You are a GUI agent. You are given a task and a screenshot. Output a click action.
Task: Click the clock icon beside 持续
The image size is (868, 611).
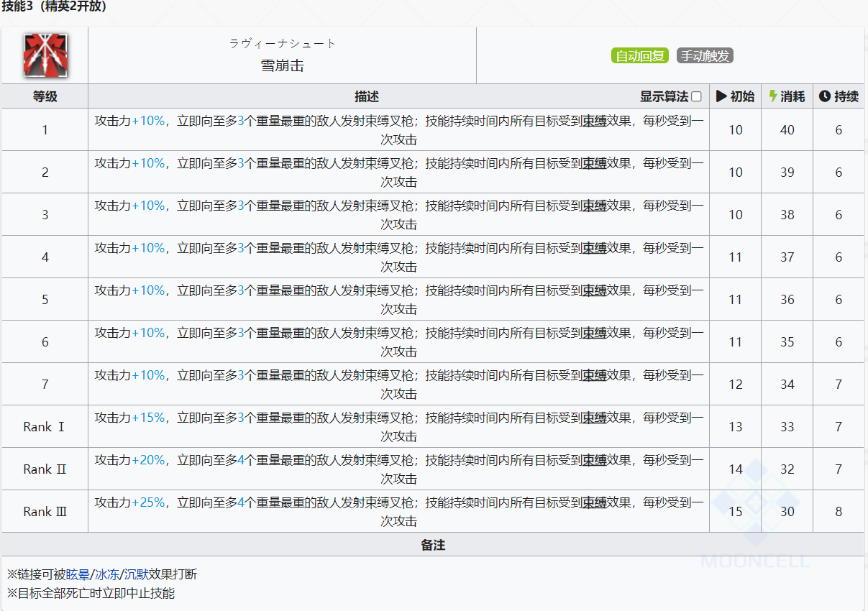click(824, 96)
